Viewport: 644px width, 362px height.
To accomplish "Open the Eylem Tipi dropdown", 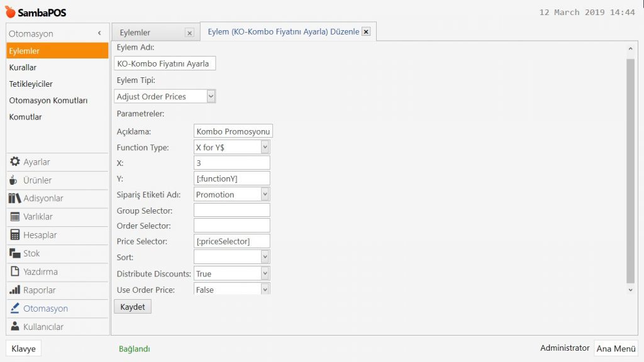I will [x=211, y=96].
